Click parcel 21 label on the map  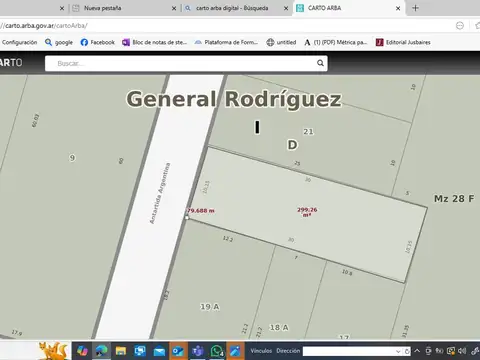point(308,132)
